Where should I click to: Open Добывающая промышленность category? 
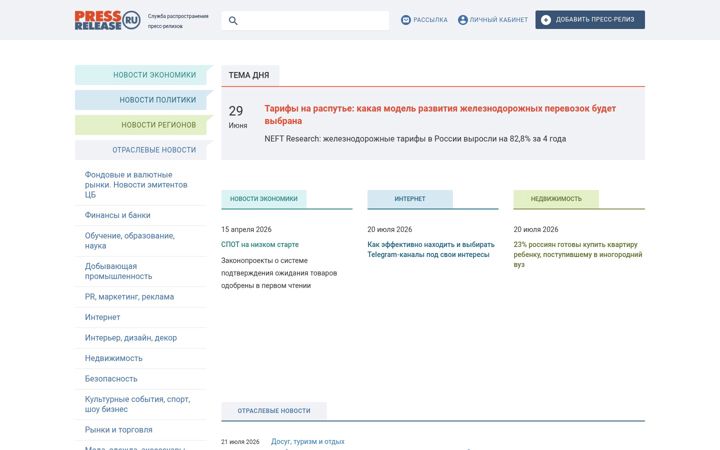pos(118,271)
